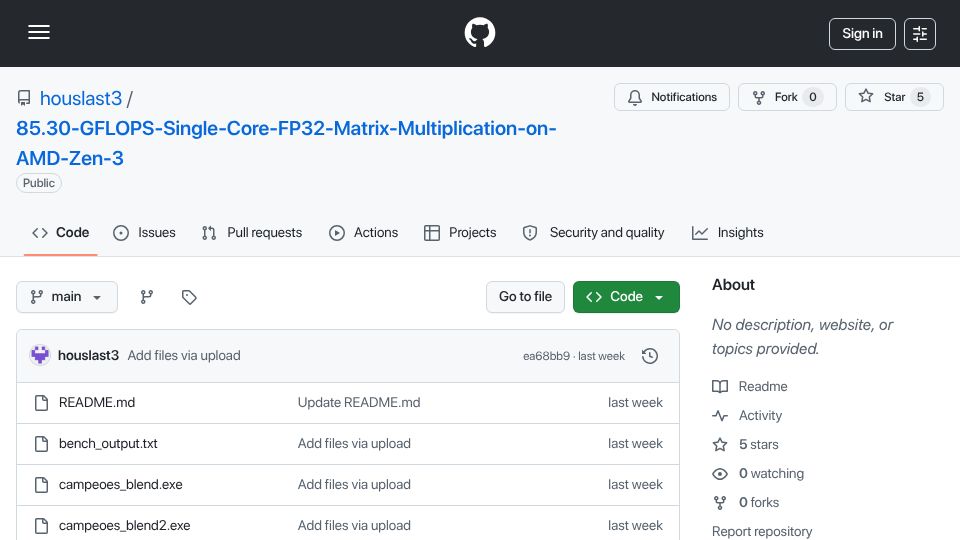Screen dimensions: 960x540
Task: Expand the main branch dropdown
Action: click(x=67, y=297)
